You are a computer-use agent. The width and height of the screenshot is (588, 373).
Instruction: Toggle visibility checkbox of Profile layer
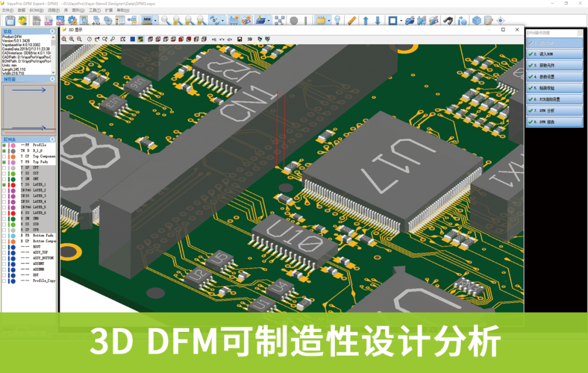[x=4, y=145]
